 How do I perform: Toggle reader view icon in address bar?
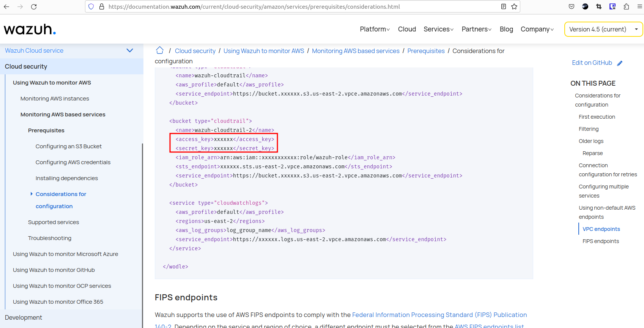point(504,6)
